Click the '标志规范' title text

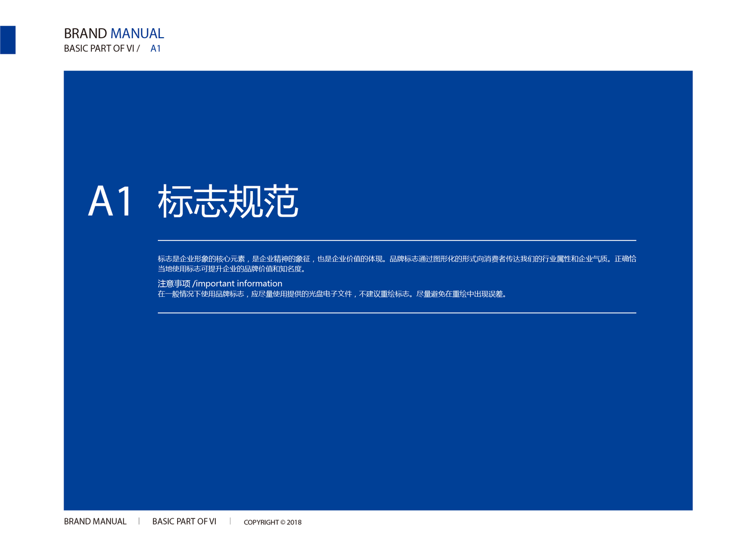(228, 201)
